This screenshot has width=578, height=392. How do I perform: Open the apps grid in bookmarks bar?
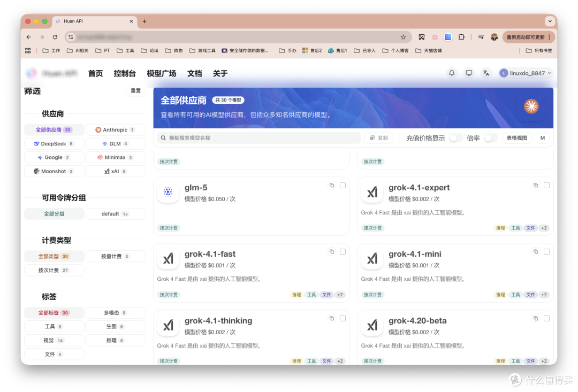click(28, 50)
